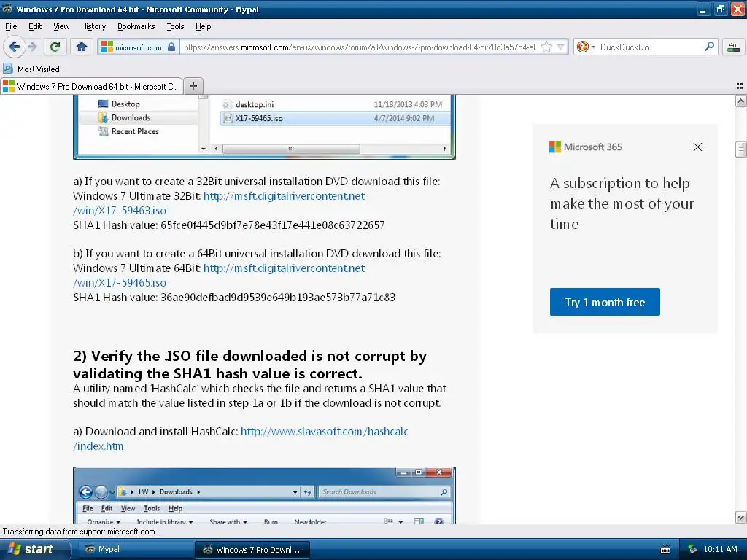The width and height of the screenshot is (747, 560).
Task: Switch to Windows 7 Pro Downl... taskbar button
Action: (252, 550)
